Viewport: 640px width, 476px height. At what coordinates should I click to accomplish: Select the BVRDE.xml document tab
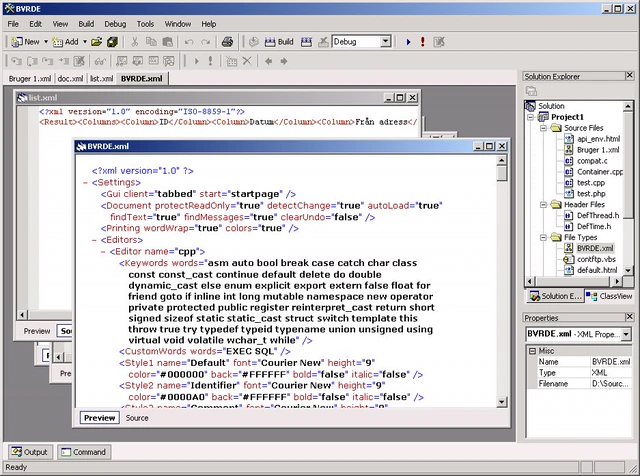coord(142,78)
